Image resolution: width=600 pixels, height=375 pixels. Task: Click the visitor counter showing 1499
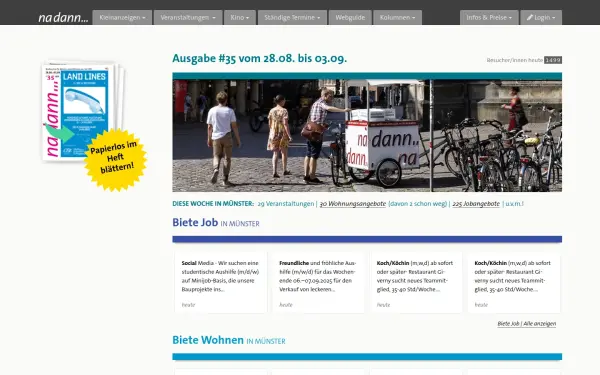(x=553, y=60)
